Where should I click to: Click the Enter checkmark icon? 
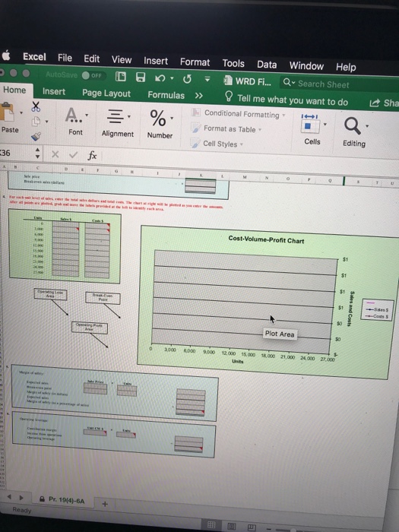pos(73,155)
